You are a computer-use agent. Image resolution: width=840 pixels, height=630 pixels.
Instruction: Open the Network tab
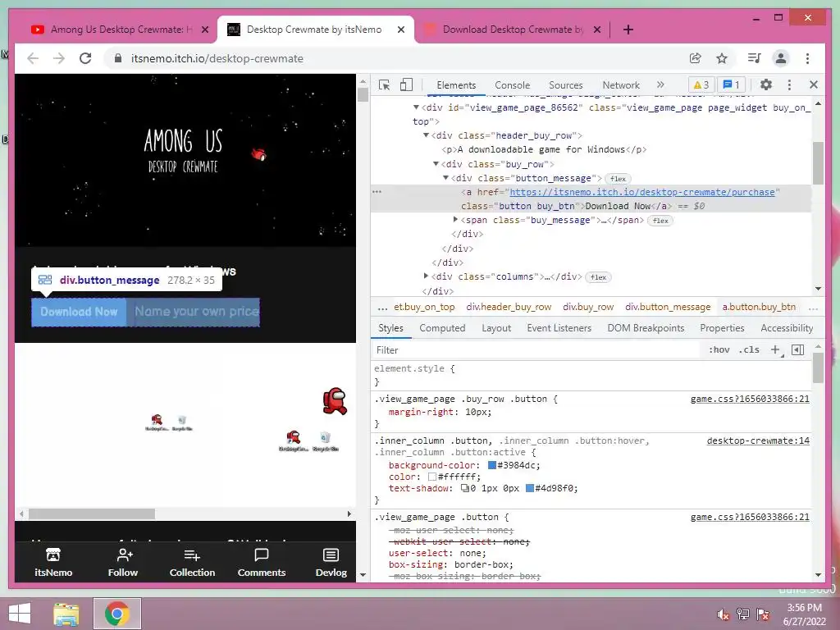(x=621, y=85)
